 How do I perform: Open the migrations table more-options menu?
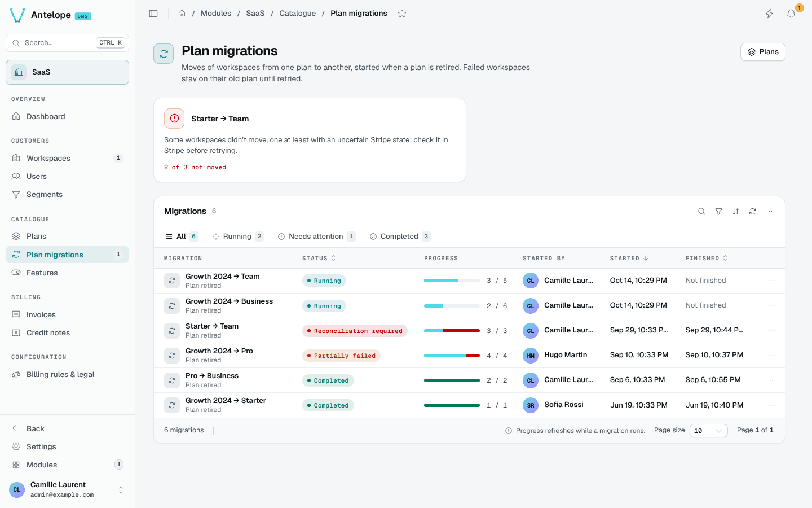[769, 211]
